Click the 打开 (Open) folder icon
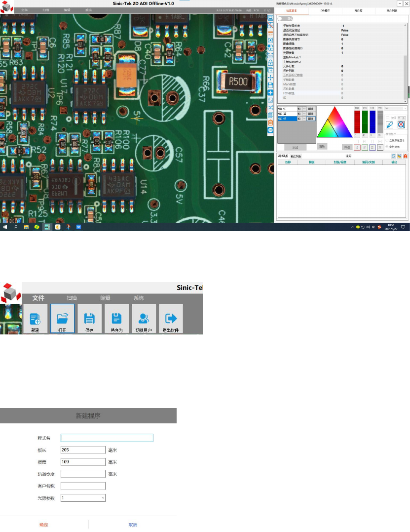Viewport: 410px width, 532px height. click(x=62, y=318)
